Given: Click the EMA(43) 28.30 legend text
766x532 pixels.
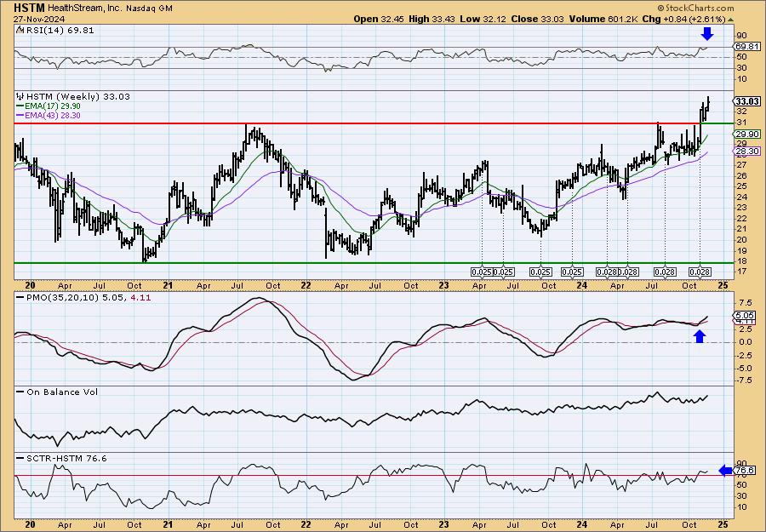Looking at the screenshot, I should click(x=52, y=116).
